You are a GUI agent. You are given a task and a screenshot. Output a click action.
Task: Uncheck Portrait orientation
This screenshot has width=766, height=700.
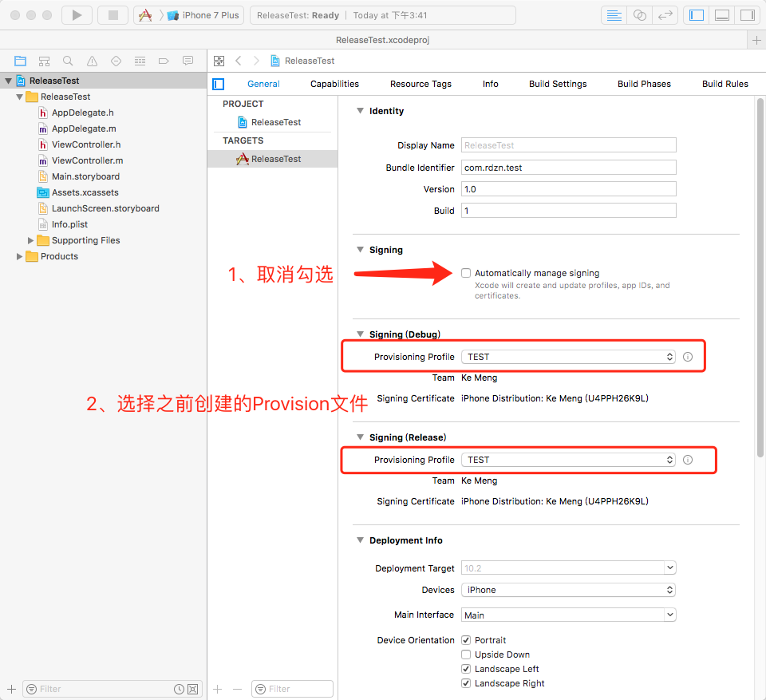[466, 640]
